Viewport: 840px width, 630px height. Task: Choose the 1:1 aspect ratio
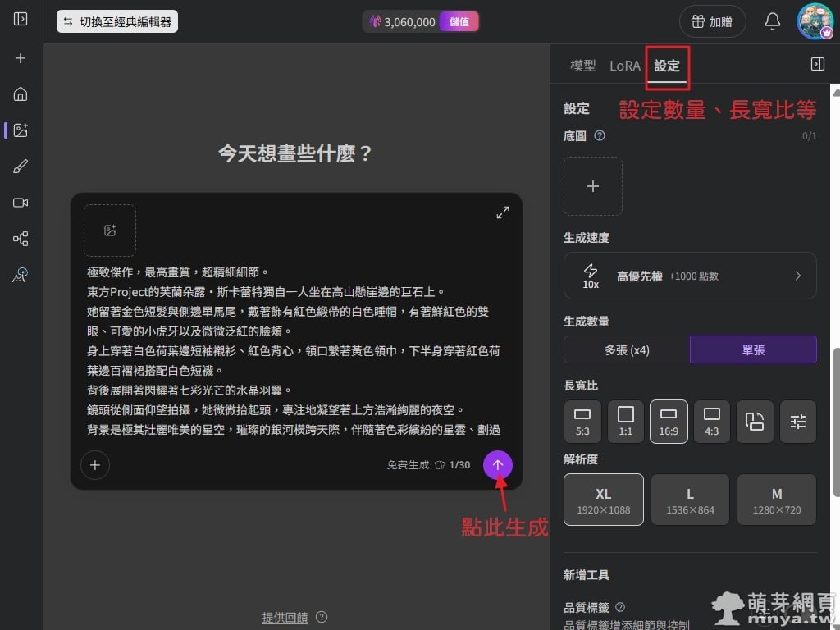[x=626, y=422]
